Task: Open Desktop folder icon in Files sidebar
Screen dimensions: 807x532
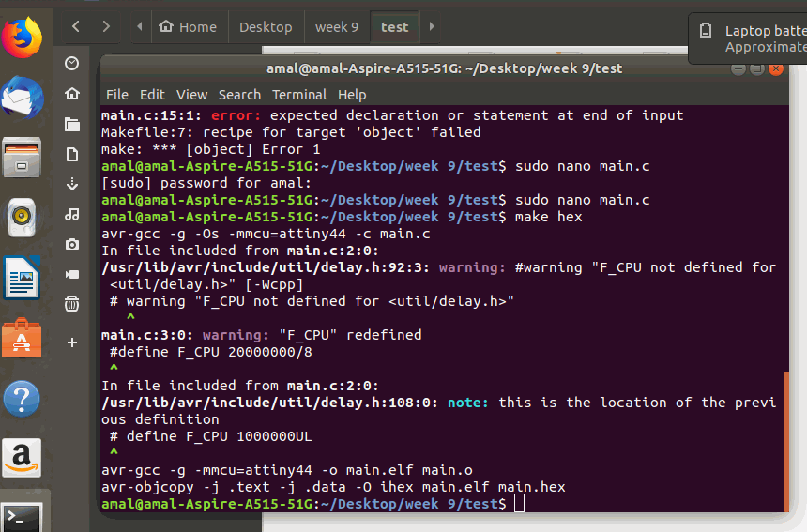Action: (72, 124)
